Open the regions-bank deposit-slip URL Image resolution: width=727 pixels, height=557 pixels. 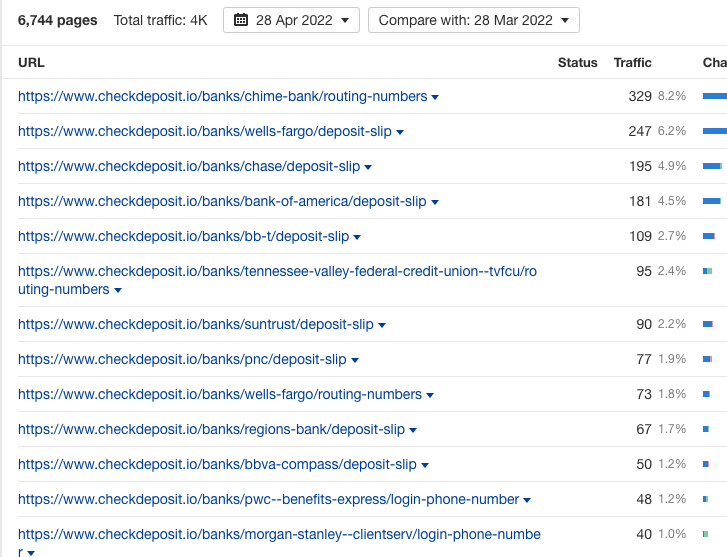coord(211,429)
